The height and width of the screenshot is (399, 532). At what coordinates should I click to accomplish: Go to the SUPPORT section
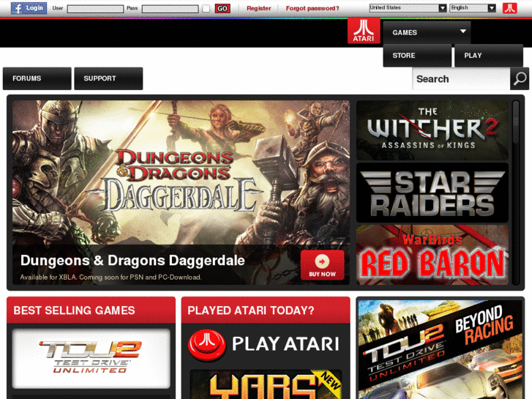point(108,78)
